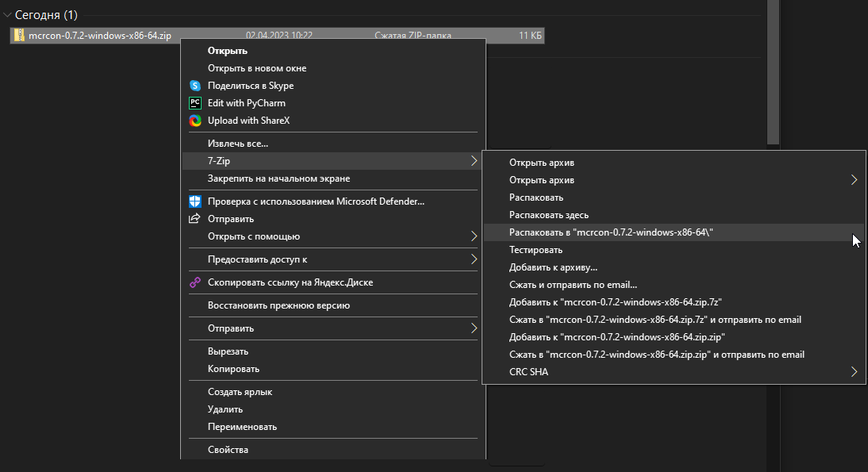This screenshot has height=472, width=868.
Task: Click the ShareX icon beside Upload with ShareX
Action: click(195, 121)
